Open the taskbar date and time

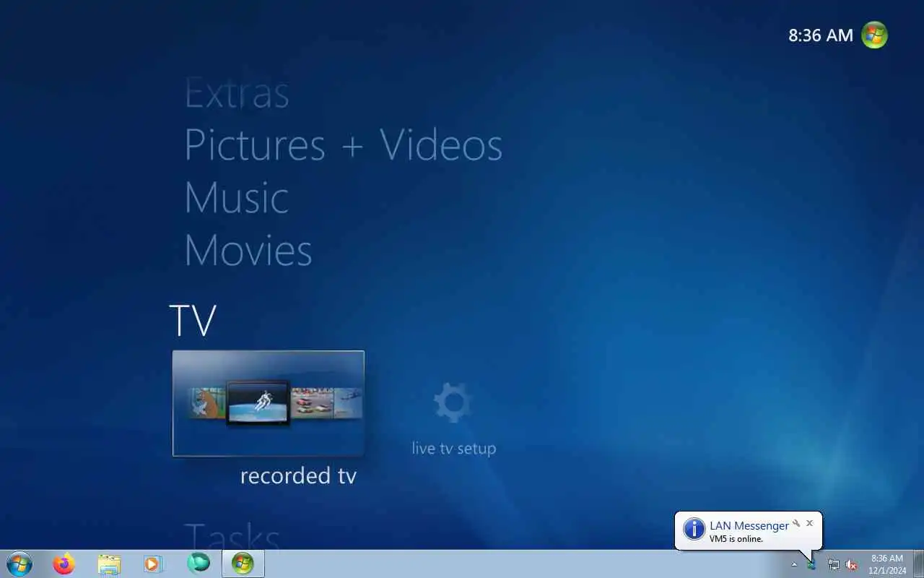pos(886,564)
